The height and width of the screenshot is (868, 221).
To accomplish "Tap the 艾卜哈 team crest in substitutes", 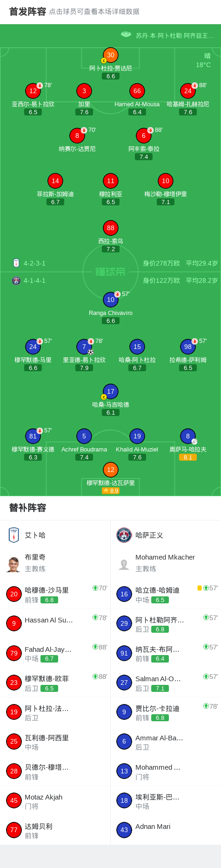I will (x=14, y=535).
